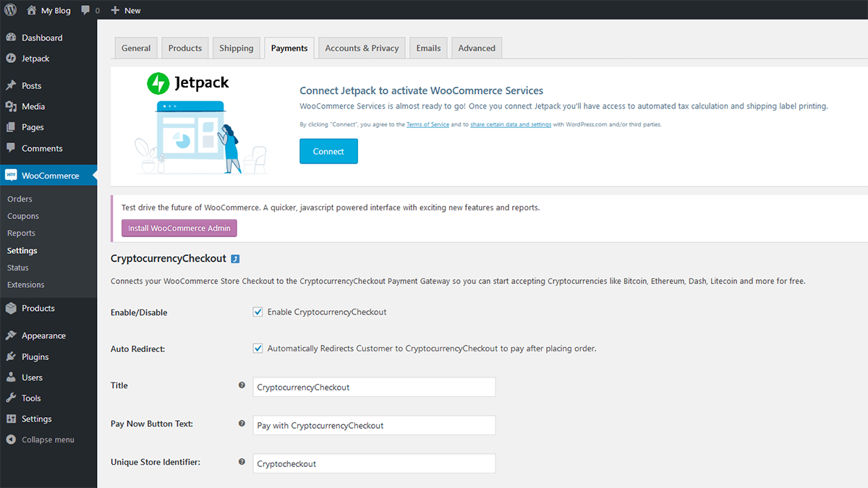Click Install WooCommerce Admin button
This screenshot has height=488, width=868.
[179, 228]
